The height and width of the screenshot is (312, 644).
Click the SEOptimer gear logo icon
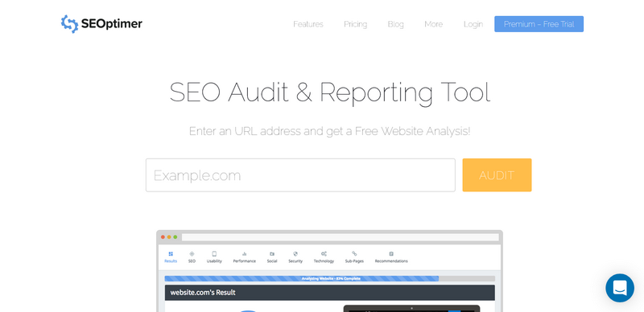[x=69, y=24]
